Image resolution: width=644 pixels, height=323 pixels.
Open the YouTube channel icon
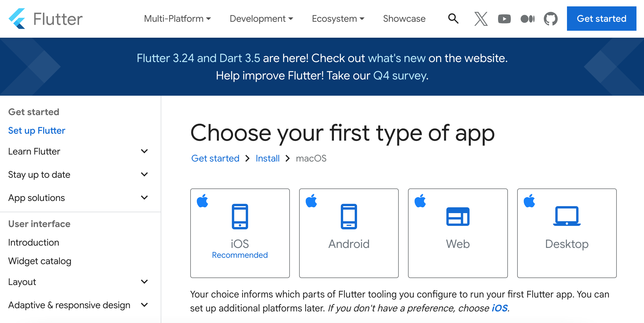(504, 19)
